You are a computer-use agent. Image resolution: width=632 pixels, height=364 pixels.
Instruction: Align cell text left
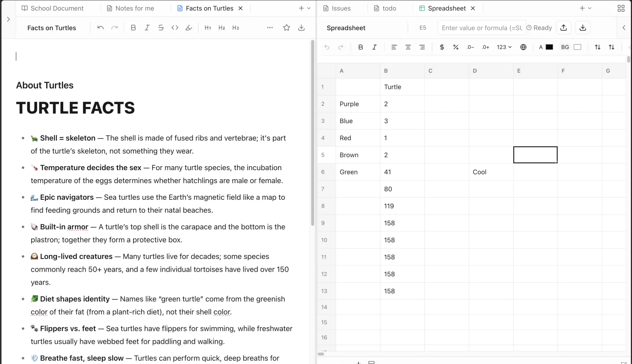pos(394,47)
